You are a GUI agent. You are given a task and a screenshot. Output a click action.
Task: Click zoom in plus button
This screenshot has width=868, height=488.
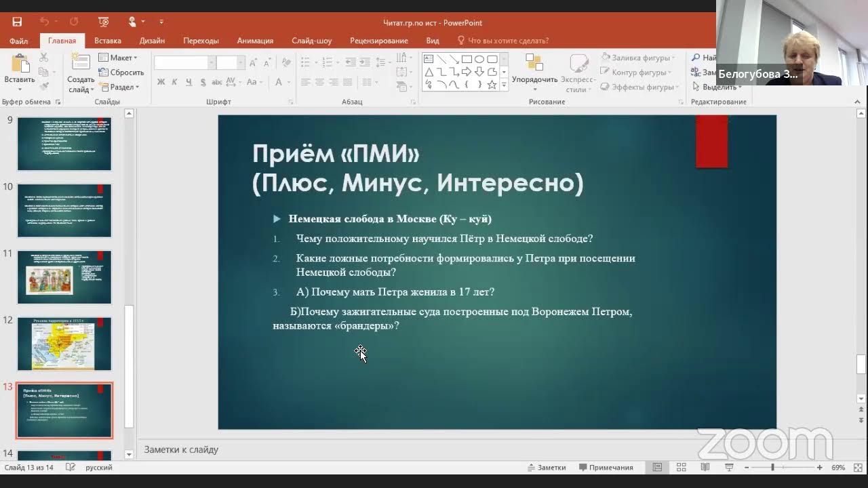pos(819,468)
